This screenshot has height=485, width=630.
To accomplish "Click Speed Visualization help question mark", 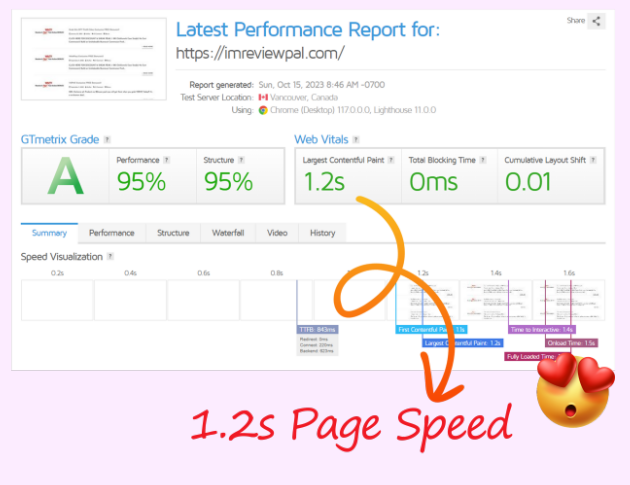I will pos(109,258).
